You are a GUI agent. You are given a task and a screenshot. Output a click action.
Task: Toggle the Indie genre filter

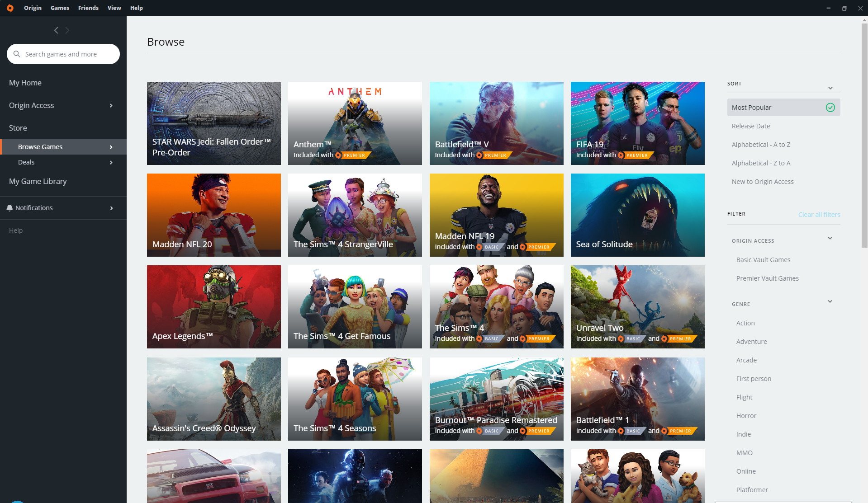(743, 434)
